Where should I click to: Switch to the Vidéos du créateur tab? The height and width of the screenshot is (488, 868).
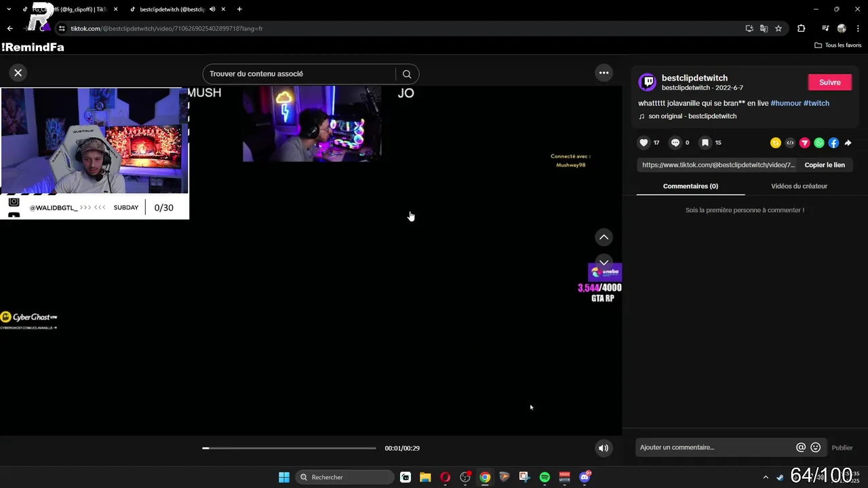(x=799, y=186)
